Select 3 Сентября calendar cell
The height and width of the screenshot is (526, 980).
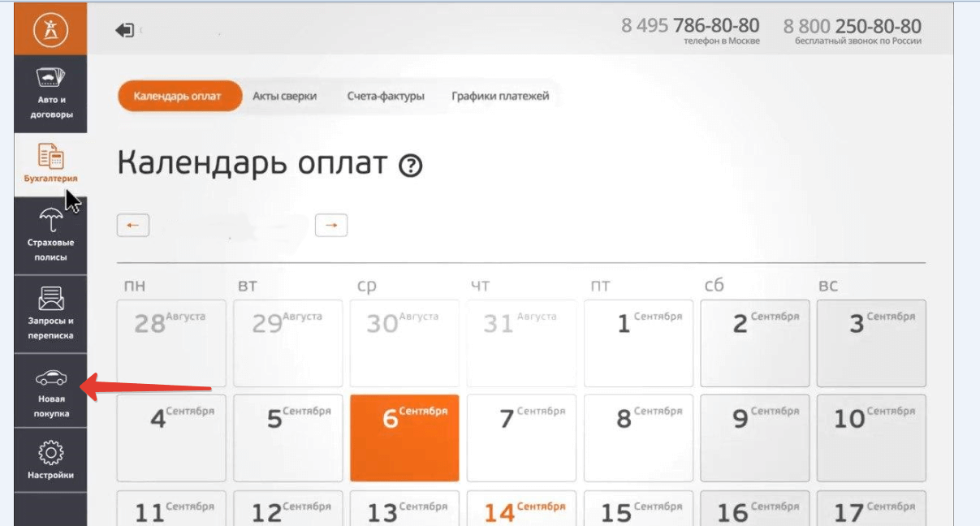point(871,343)
